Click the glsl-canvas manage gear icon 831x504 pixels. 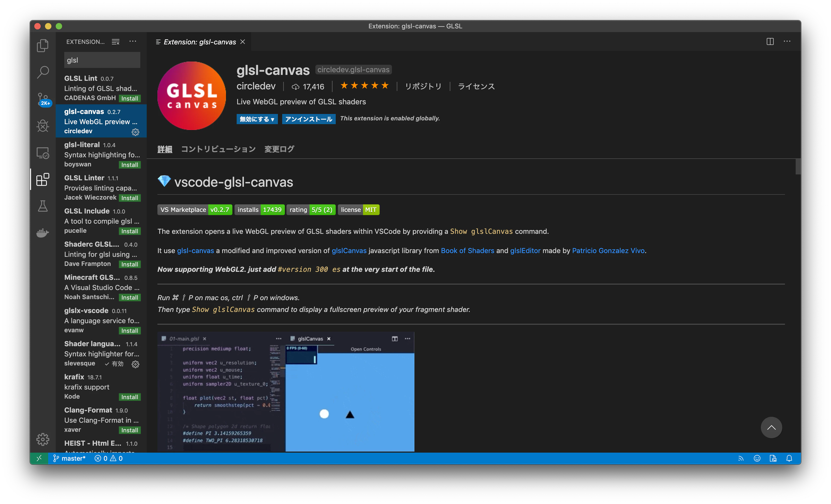(x=135, y=132)
